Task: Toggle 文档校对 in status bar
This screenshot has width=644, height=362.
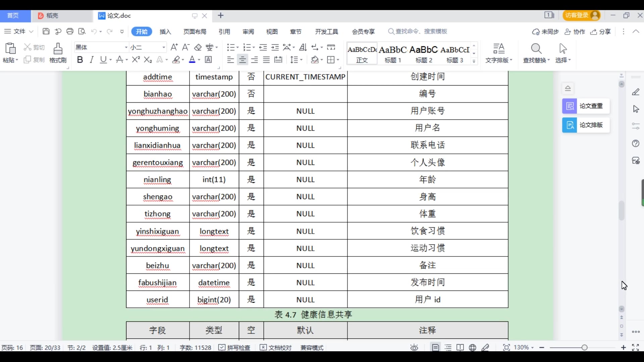Action: (276, 348)
